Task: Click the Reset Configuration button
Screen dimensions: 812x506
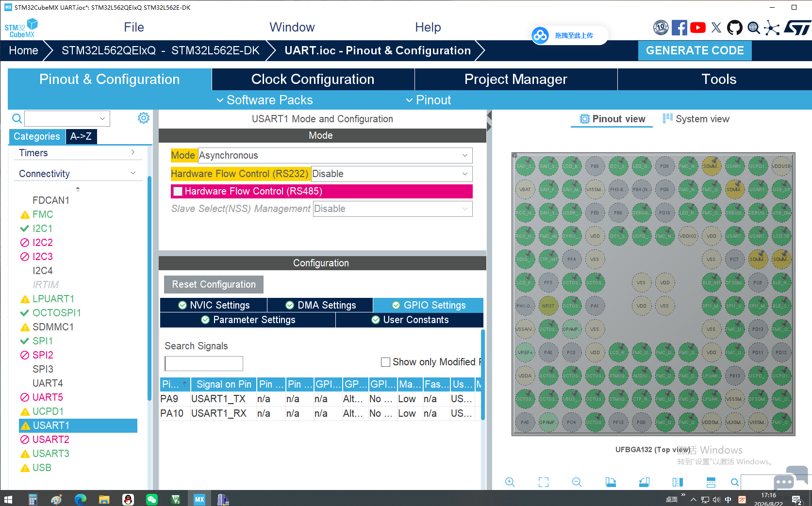Action: pyautogui.click(x=214, y=284)
